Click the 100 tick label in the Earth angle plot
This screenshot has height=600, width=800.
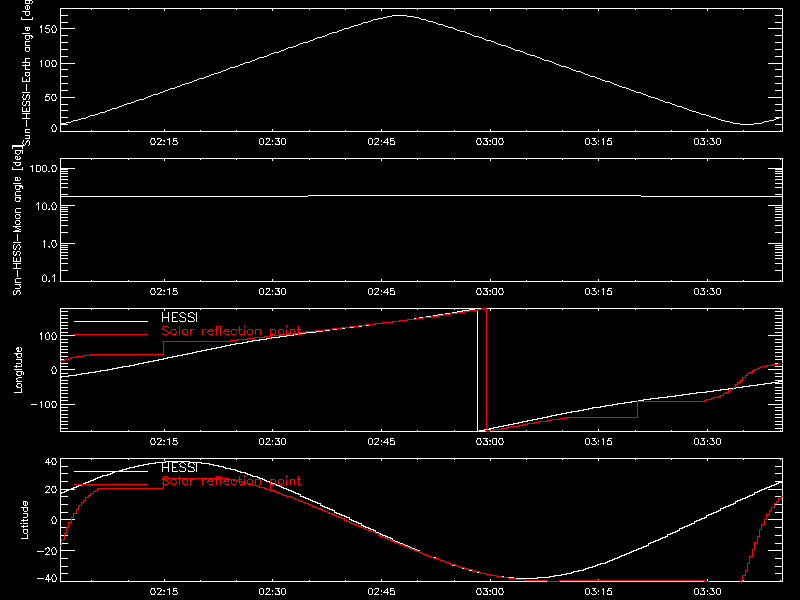click(48, 64)
